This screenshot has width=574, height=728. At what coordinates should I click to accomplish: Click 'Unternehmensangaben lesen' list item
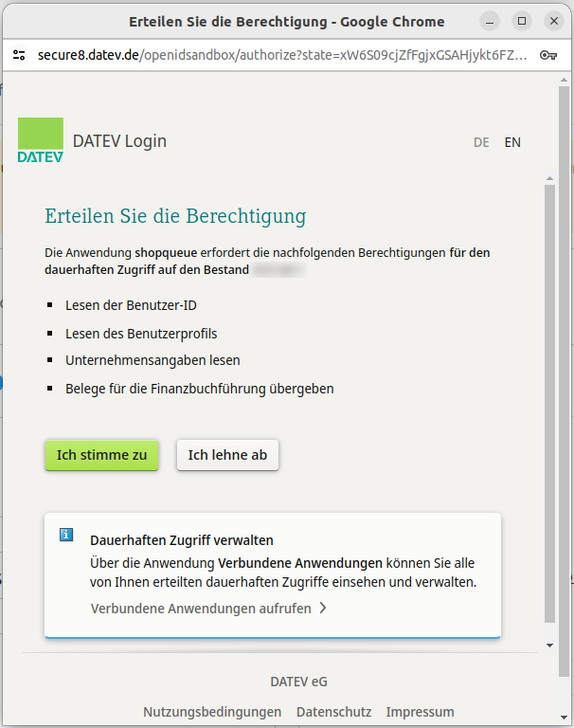pos(152,360)
